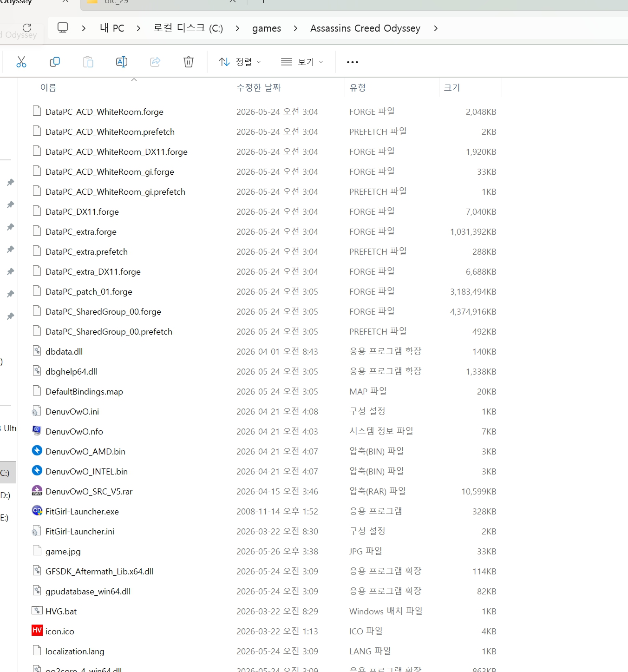Select DataPC_ACD_WhiteRoom_gi.prefetch file name

[115, 191]
